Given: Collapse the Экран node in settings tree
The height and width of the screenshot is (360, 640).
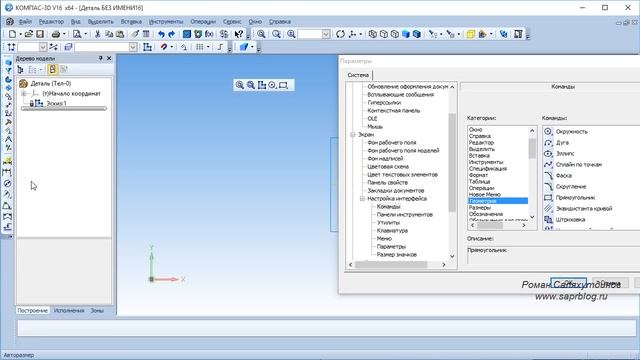Looking at the screenshot, I should click(353, 134).
